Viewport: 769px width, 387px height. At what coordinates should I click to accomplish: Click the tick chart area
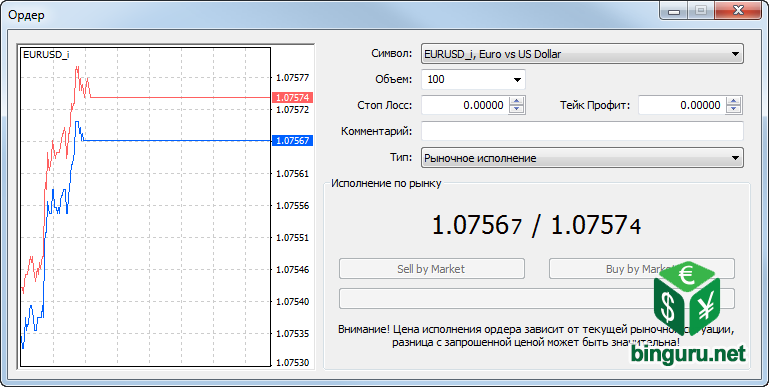tap(145, 207)
